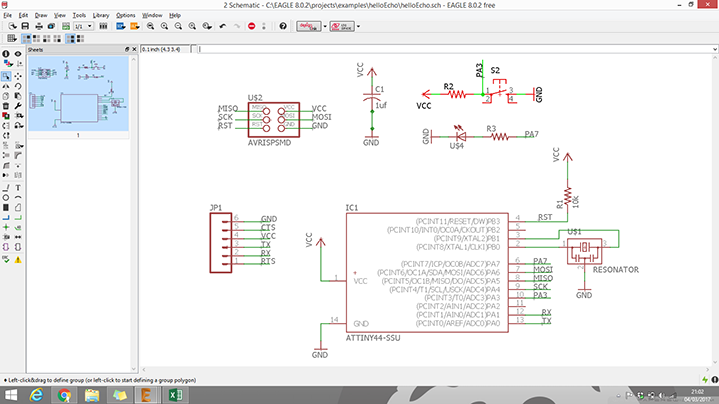Select the Info tool
This screenshot has height=404, width=719.
6,54
